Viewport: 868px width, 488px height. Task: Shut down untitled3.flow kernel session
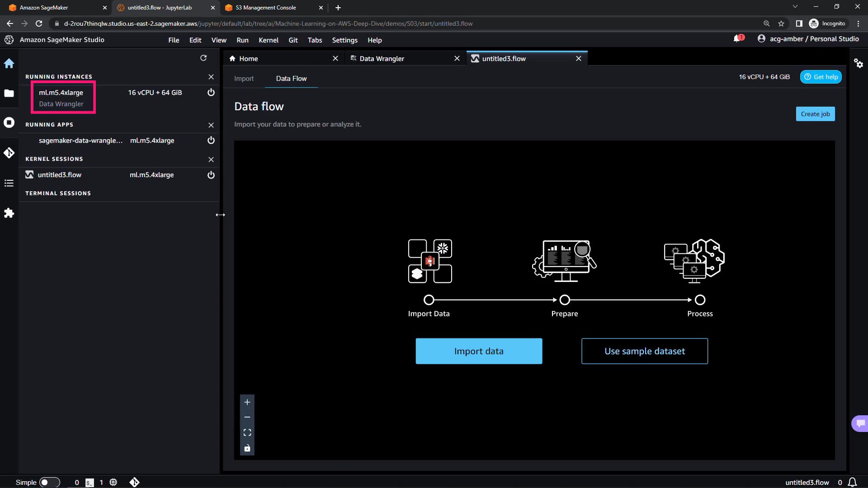(x=211, y=175)
